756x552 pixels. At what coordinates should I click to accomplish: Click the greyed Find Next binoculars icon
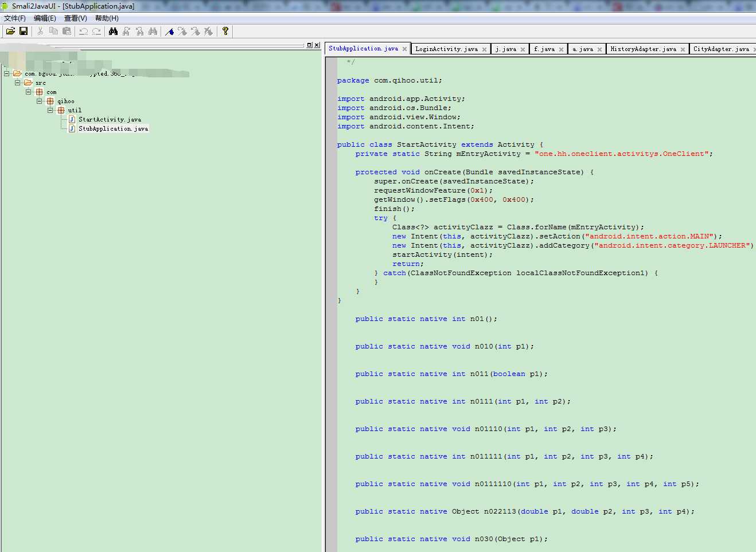pos(126,32)
